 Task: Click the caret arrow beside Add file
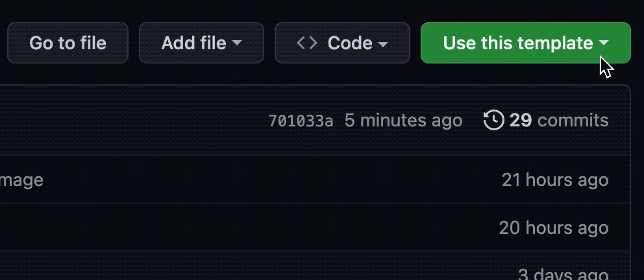[237, 43]
